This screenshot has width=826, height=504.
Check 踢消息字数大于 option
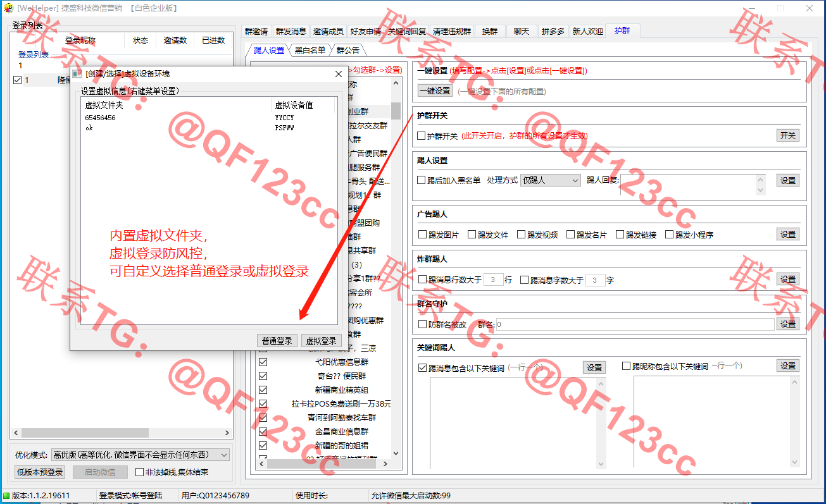(x=525, y=280)
